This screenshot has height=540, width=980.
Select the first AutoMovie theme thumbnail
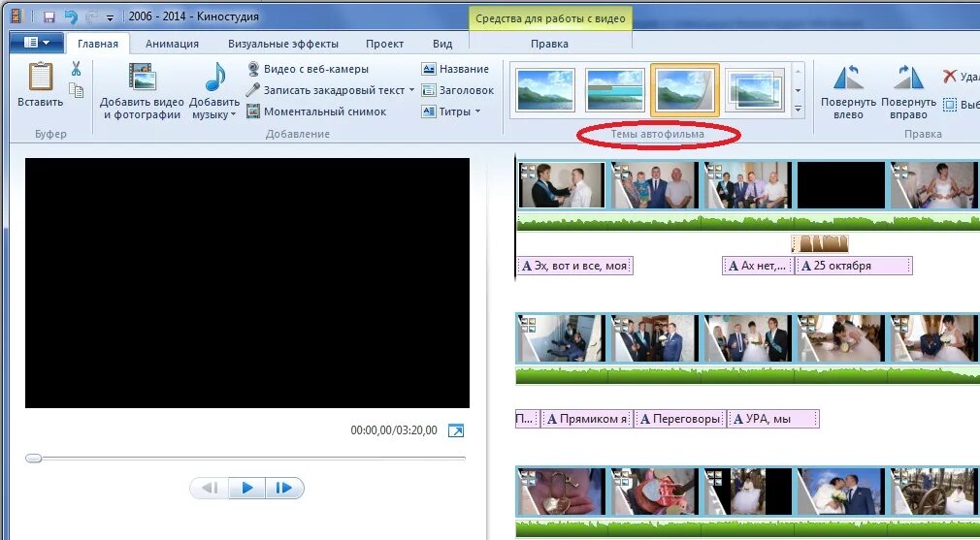(x=545, y=90)
